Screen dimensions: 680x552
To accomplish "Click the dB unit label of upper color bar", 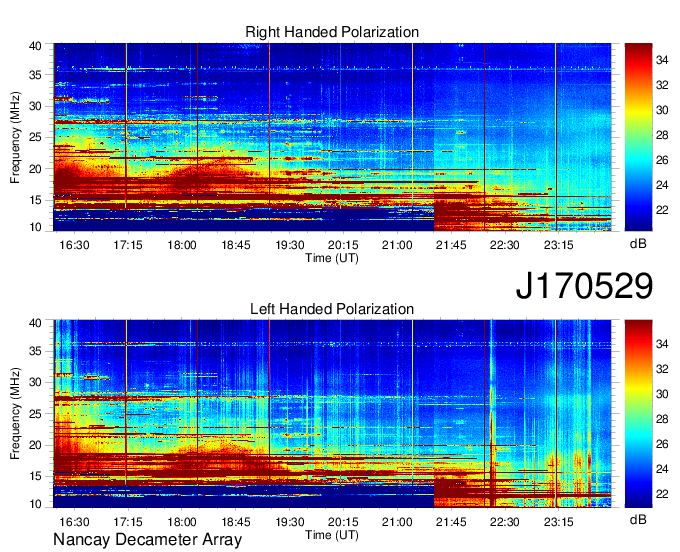I will click(638, 244).
